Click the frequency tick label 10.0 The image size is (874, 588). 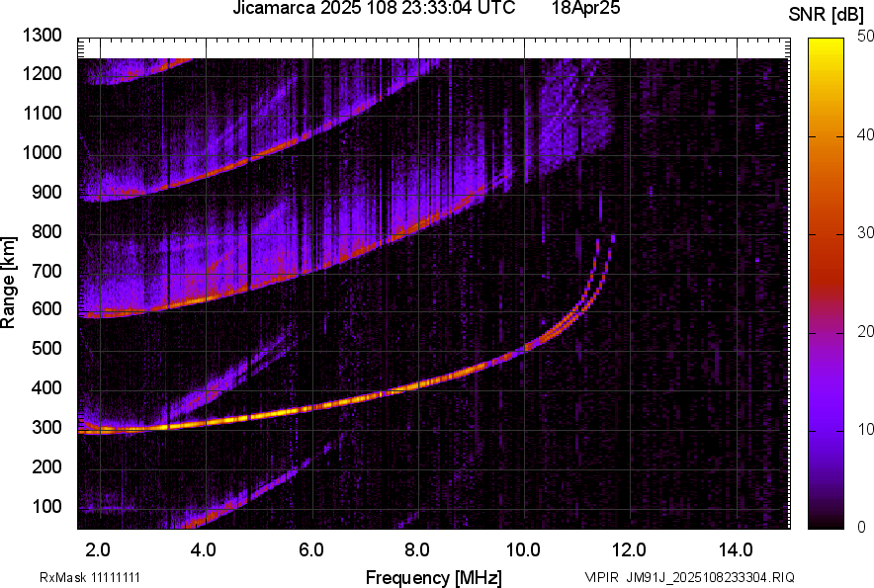(523, 550)
